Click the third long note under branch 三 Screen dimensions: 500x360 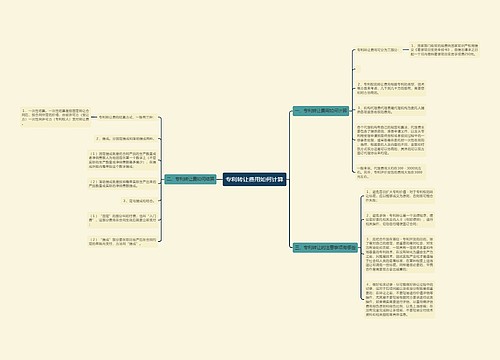(400, 254)
